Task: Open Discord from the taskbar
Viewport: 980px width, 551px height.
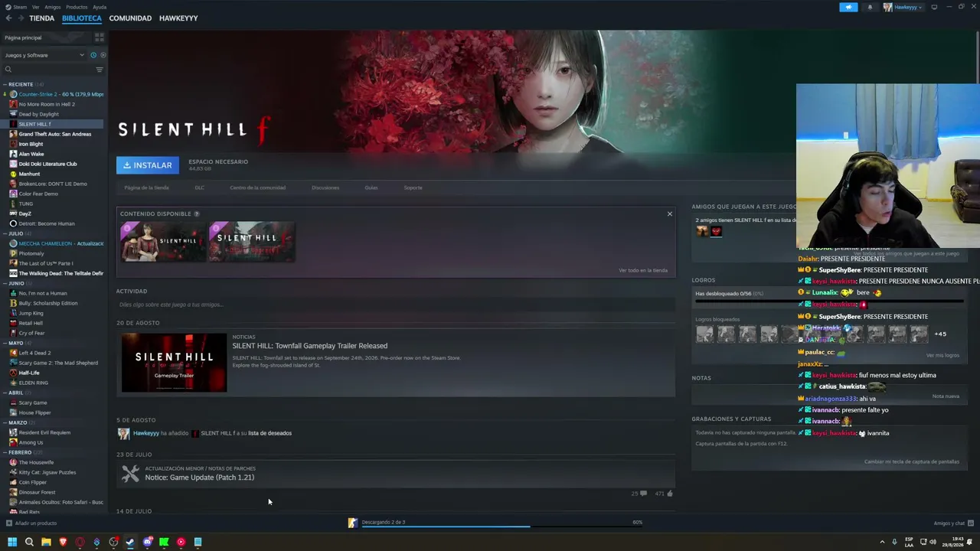Action: [x=147, y=542]
